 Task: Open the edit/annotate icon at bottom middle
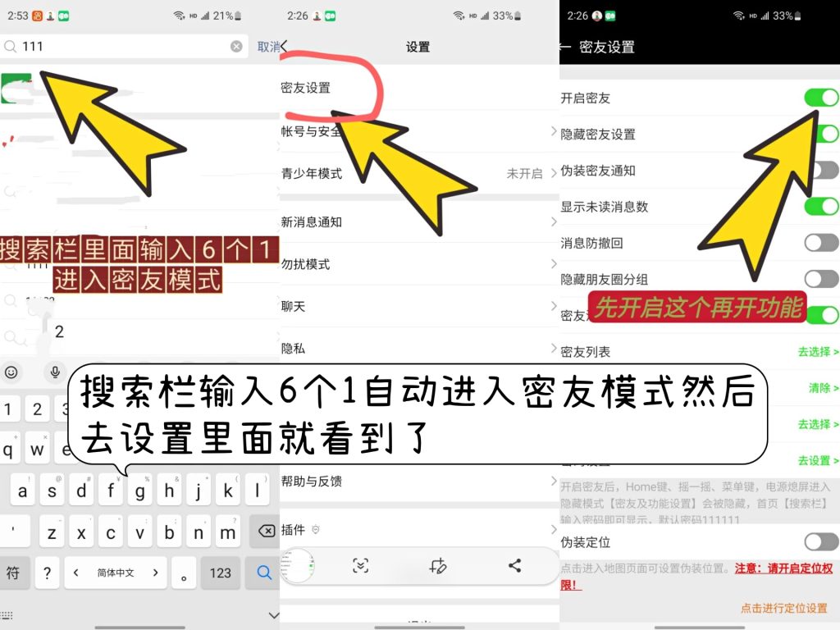click(x=438, y=565)
